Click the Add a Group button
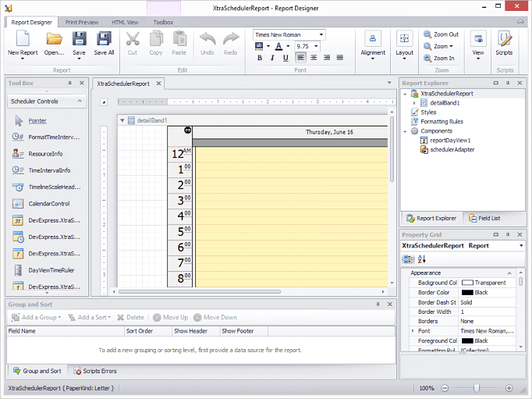This screenshot has width=532, height=399. 36,318
